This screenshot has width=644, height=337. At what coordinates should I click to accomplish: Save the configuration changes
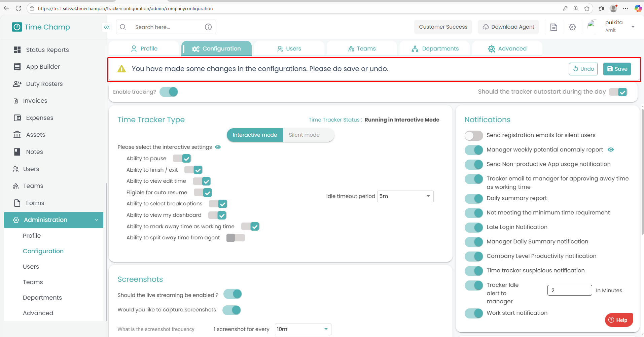[x=617, y=69]
